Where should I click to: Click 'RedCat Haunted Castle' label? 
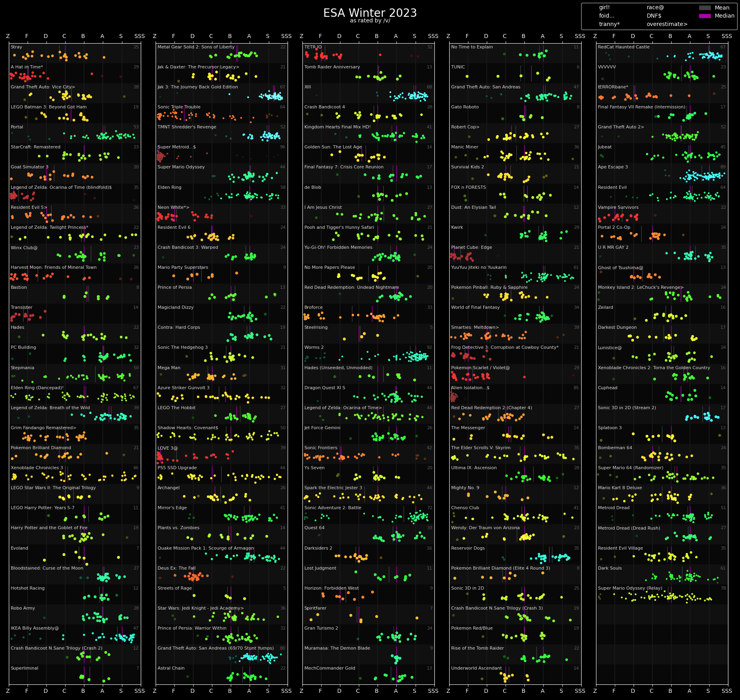[x=624, y=47]
